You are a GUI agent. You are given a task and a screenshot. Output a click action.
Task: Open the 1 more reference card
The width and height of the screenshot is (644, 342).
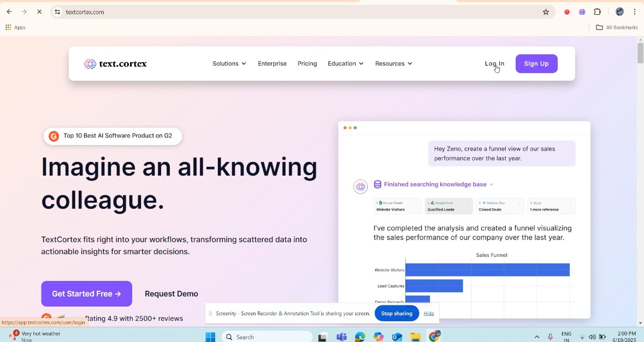551,206
